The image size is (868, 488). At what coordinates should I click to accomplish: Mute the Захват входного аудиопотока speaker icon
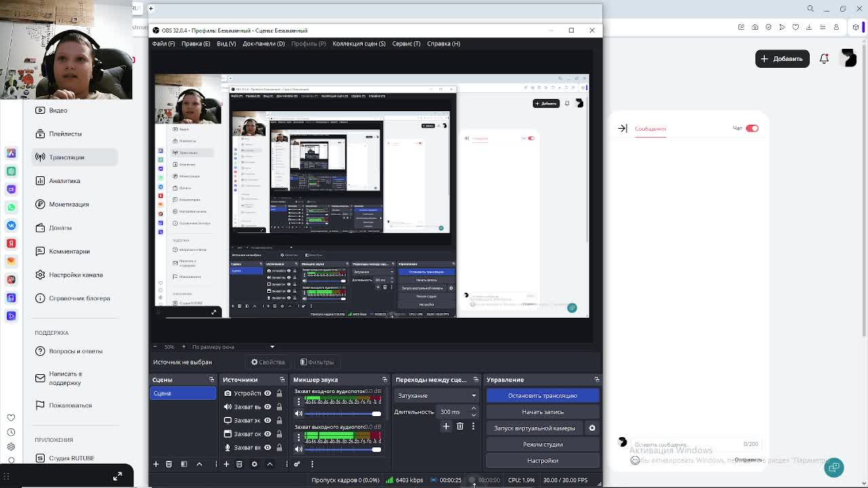pos(298,413)
